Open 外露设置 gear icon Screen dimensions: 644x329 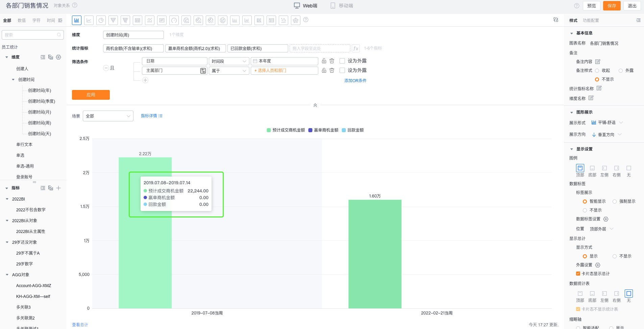[598, 265]
